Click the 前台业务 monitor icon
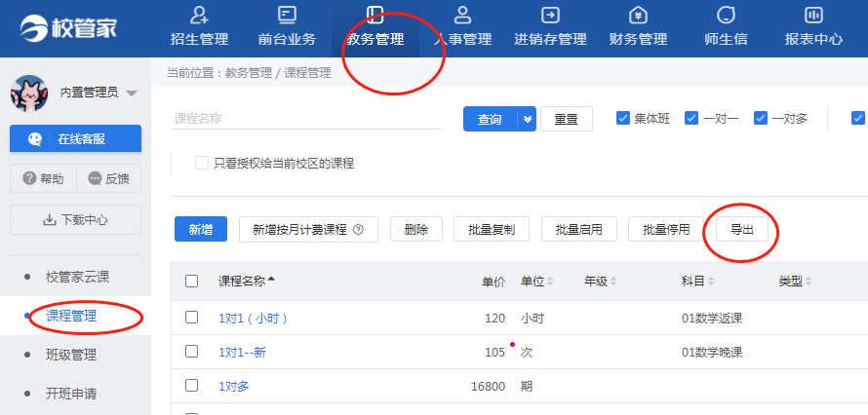The image size is (868, 415). [287, 15]
